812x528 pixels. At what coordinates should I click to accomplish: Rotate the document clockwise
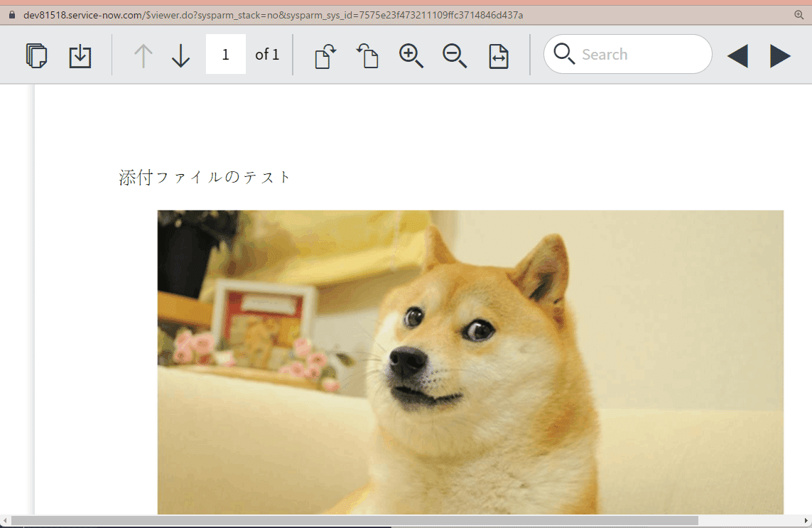pyautogui.click(x=325, y=56)
